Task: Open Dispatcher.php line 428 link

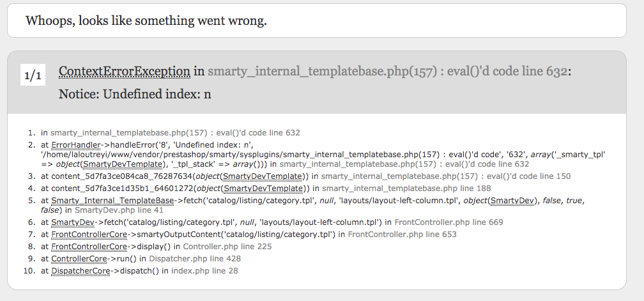Action: coord(195,258)
